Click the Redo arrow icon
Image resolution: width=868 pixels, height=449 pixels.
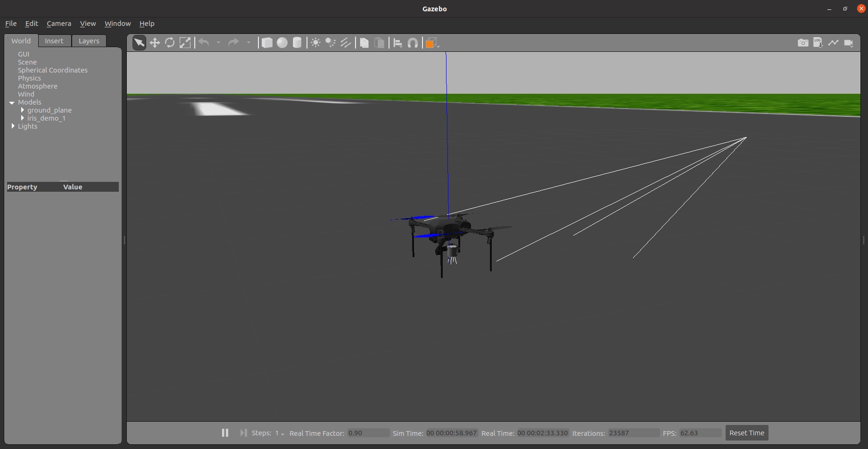coord(233,43)
